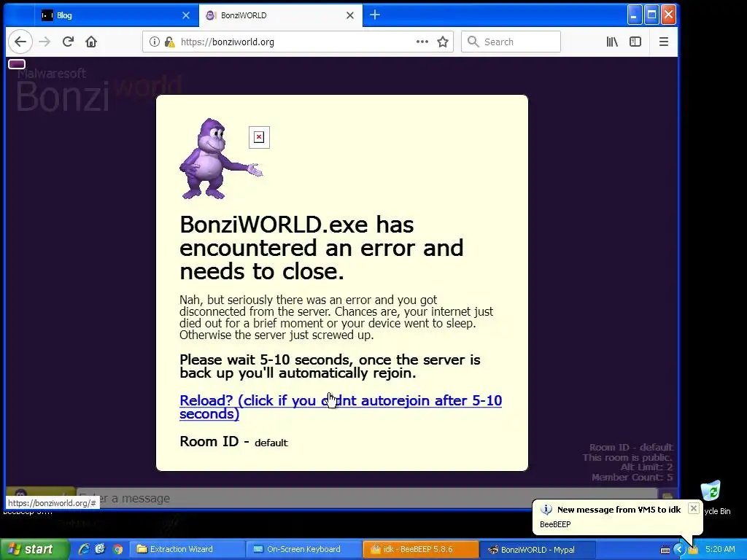This screenshot has width=747, height=560.
Task: Expand hidden tray icons arrow
Action: [x=679, y=550]
